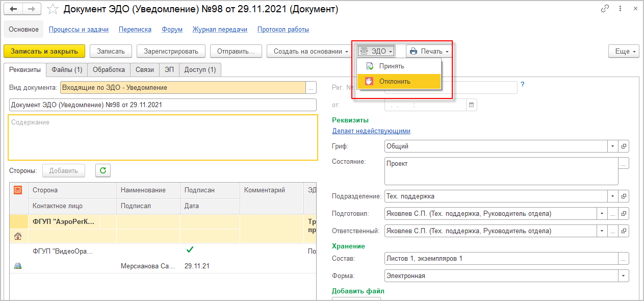This screenshot has width=644, height=301.
Task: Mark document as favorite star
Action: pos(52,9)
